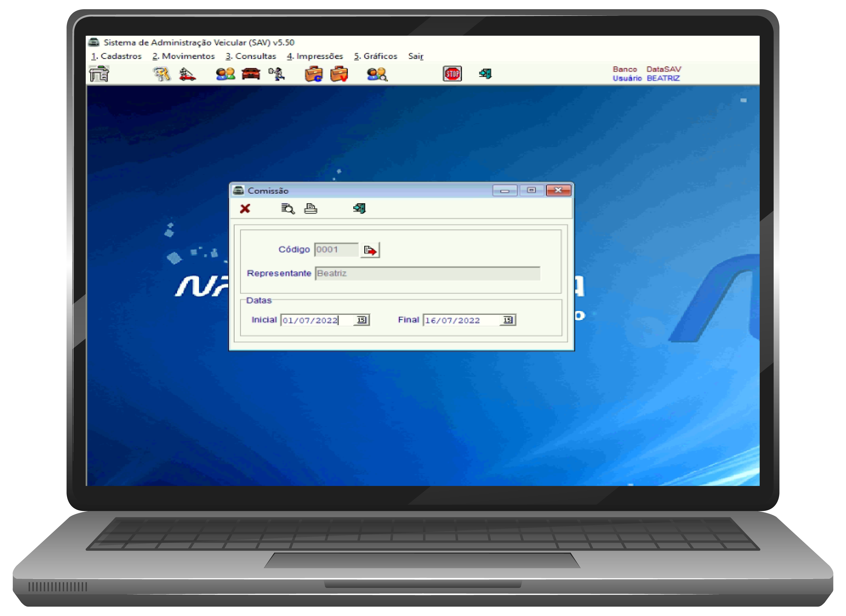This screenshot has width=846, height=616.
Task: Click the Inicial date field
Action: (317, 320)
